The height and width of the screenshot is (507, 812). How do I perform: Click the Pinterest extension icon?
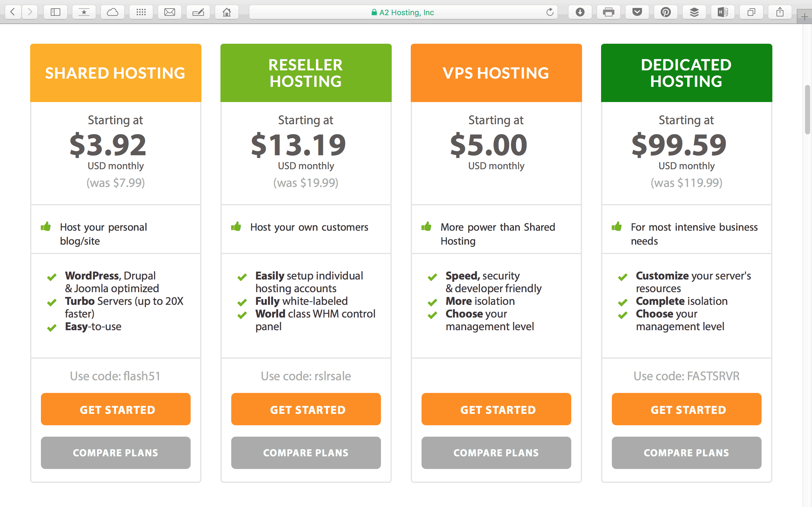pos(666,12)
